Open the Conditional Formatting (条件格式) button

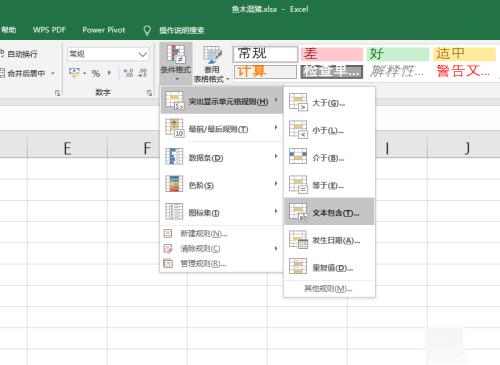point(176,63)
